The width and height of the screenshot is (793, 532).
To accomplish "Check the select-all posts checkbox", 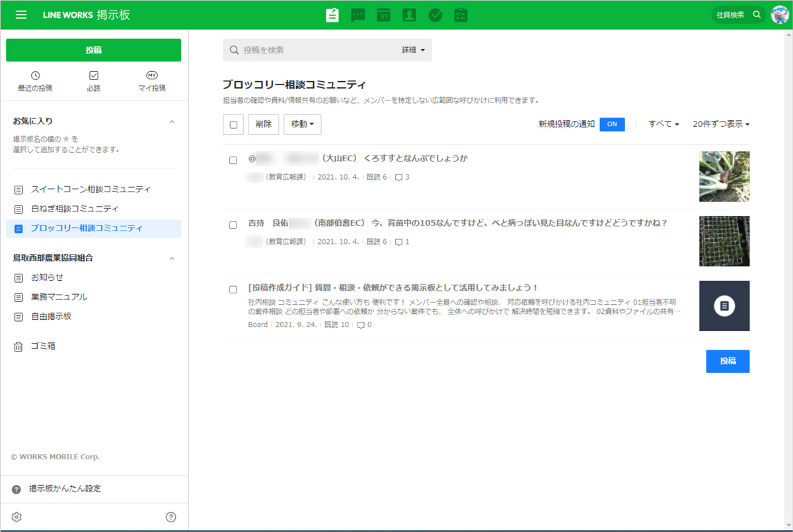I will tap(233, 124).
